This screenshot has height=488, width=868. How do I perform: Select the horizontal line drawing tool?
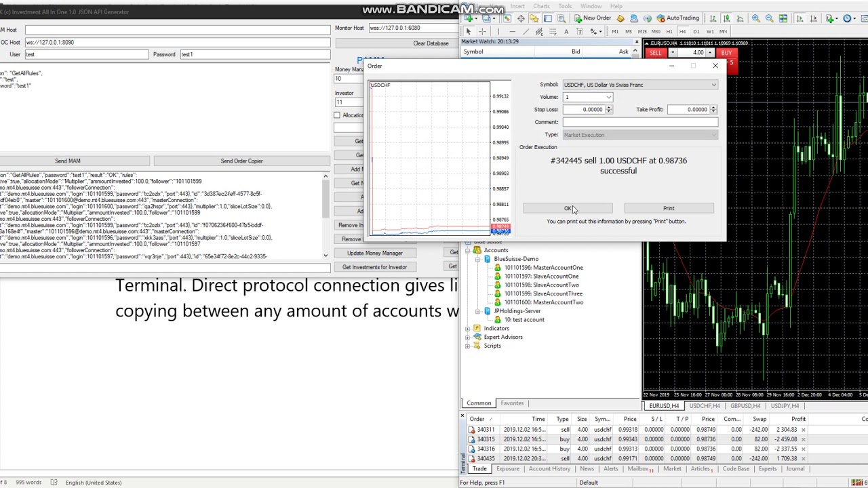pyautogui.click(x=513, y=32)
